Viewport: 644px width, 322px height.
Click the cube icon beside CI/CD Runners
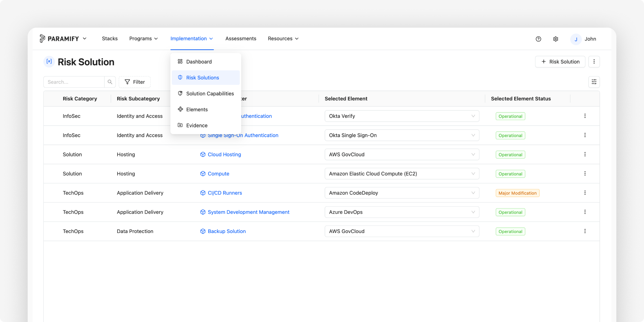coord(203,193)
